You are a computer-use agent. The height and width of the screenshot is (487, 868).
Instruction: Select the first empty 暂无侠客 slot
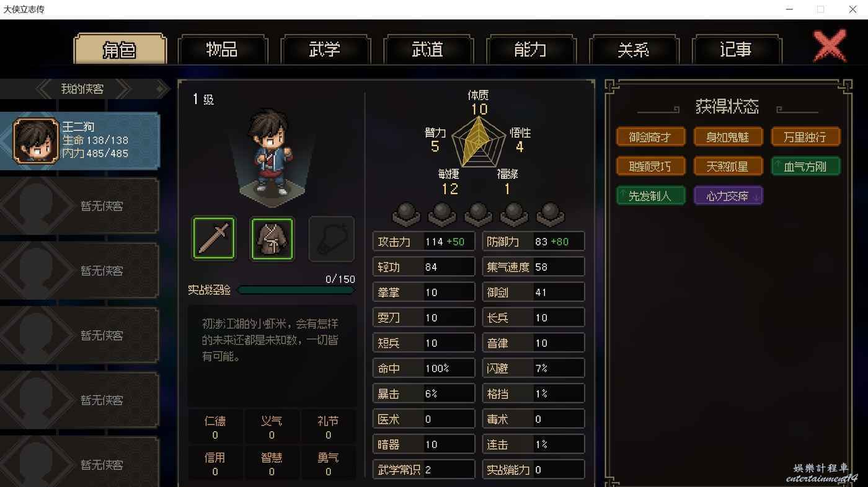click(x=79, y=206)
